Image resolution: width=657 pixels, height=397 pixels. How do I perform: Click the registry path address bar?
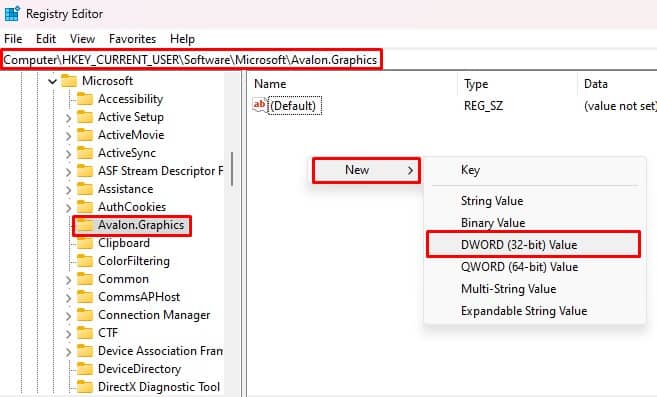(x=328, y=60)
